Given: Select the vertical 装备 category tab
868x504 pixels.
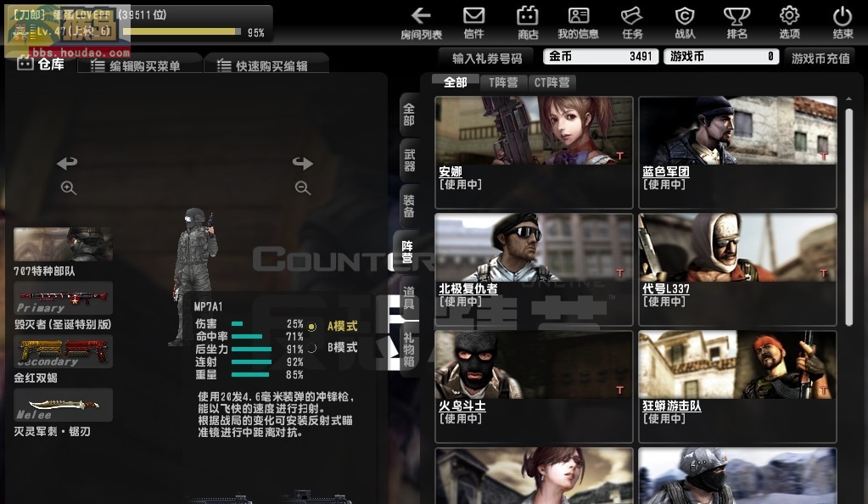Looking at the screenshot, I should 409,206.
